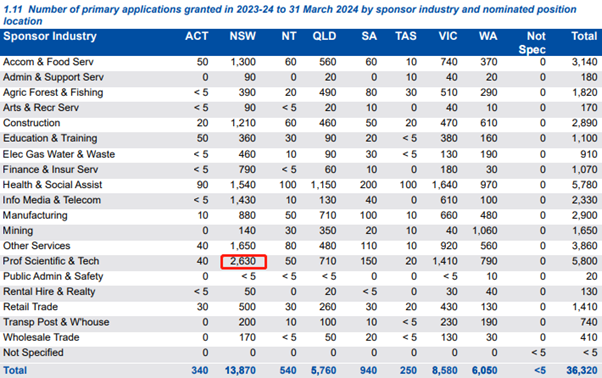The height and width of the screenshot is (378, 602).
Task: Click the total 1,820 for Agric Forest & Fishing
Action: point(584,92)
